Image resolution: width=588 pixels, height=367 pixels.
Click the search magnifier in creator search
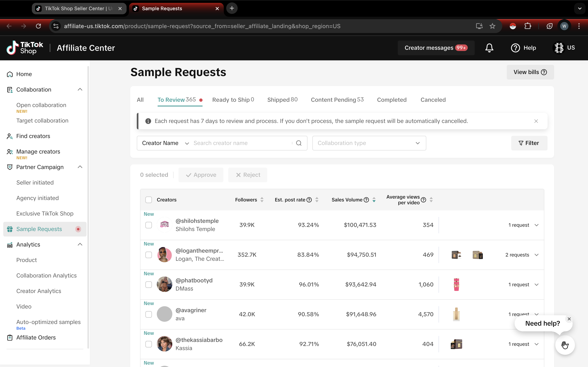299,143
